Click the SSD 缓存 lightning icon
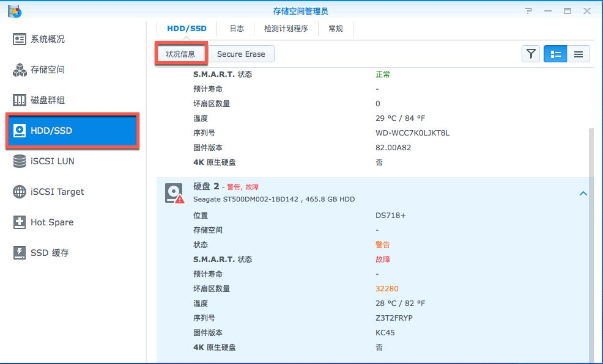The image size is (603, 364). coord(19,253)
